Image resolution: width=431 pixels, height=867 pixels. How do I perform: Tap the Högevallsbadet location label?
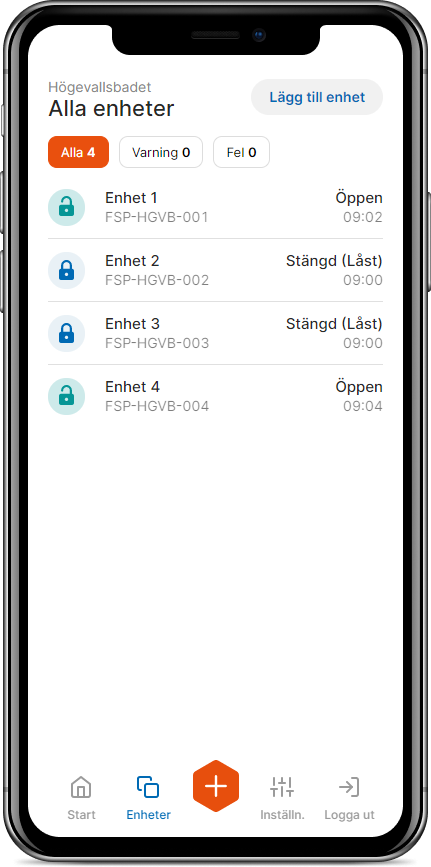[x=100, y=87]
